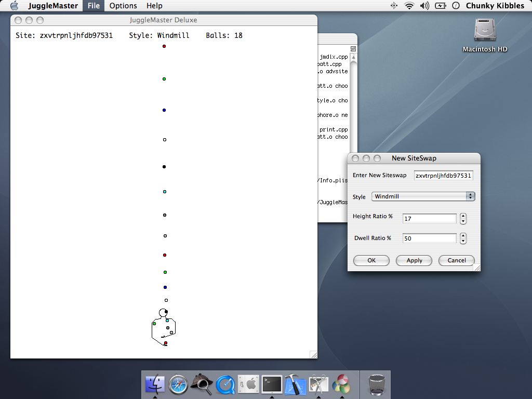This screenshot has width=532, height=399.
Task: Click the "Enter New Siteswap" label
Action: point(380,175)
